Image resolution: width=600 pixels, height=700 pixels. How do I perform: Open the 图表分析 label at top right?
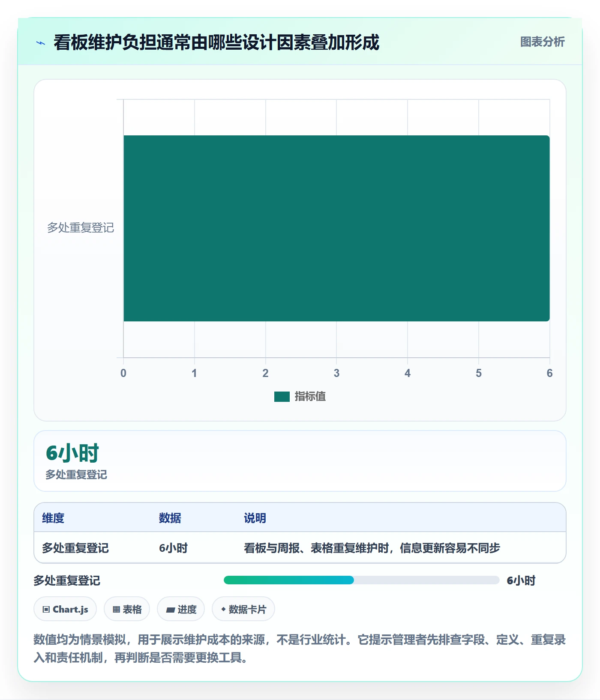(x=542, y=42)
